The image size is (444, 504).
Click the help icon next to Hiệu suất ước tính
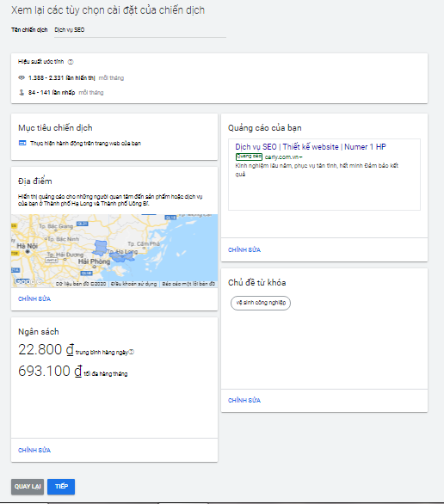click(71, 62)
